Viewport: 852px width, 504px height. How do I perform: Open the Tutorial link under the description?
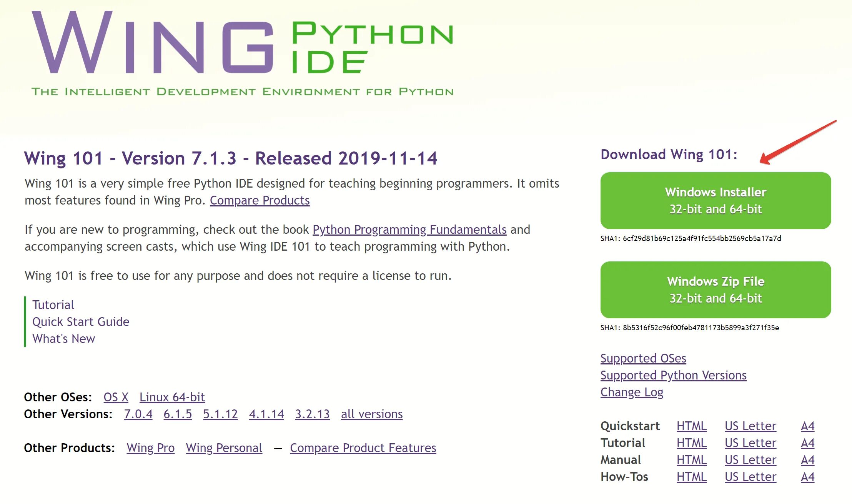click(53, 305)
